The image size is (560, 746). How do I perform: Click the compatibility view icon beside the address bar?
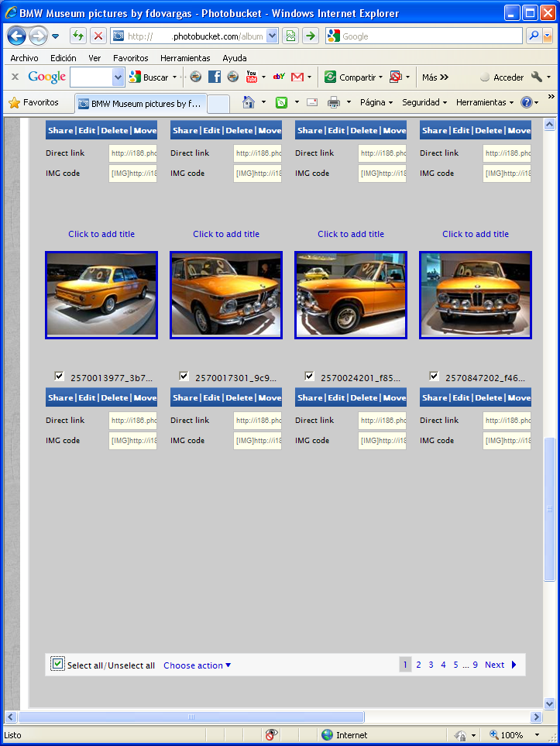(x=290, y=36)
